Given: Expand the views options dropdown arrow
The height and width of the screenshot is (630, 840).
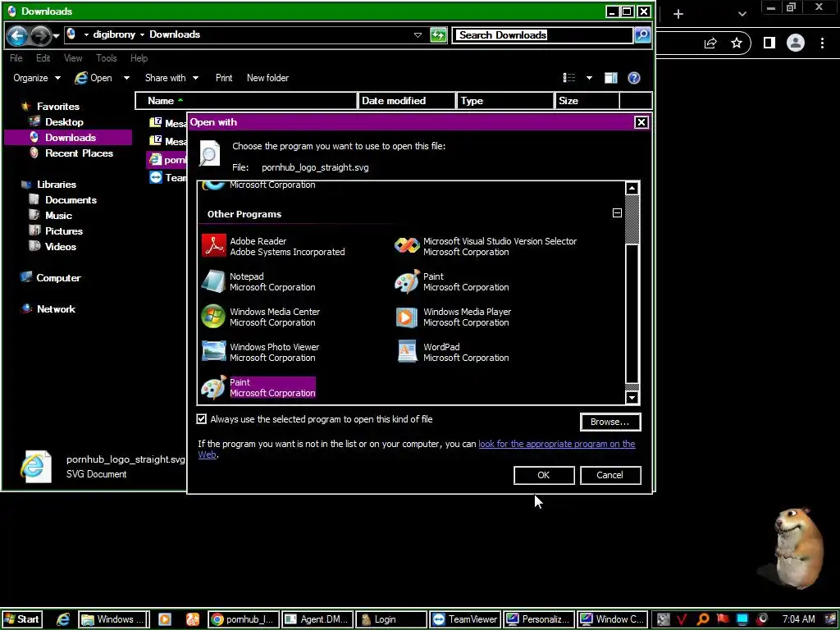Looking at the screenshot, I should click(x=589, y=78).
